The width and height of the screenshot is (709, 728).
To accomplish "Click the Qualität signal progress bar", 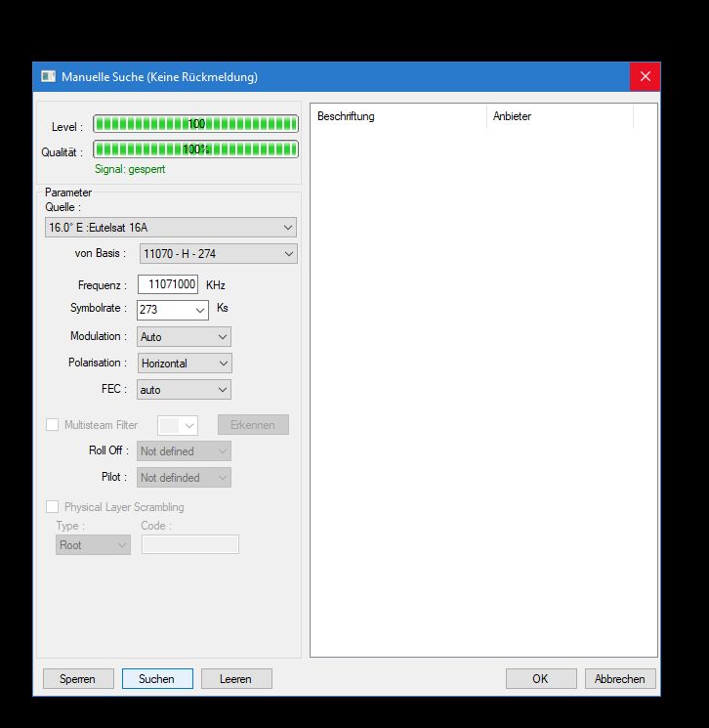I will 195,150.
